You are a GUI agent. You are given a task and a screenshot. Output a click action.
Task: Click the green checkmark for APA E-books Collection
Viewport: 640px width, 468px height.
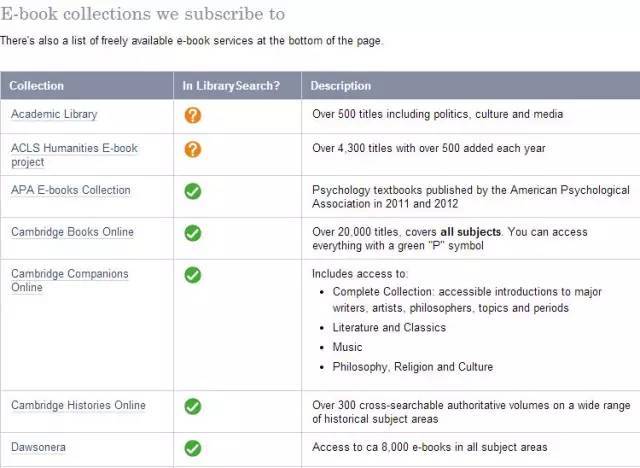[193, 191]
